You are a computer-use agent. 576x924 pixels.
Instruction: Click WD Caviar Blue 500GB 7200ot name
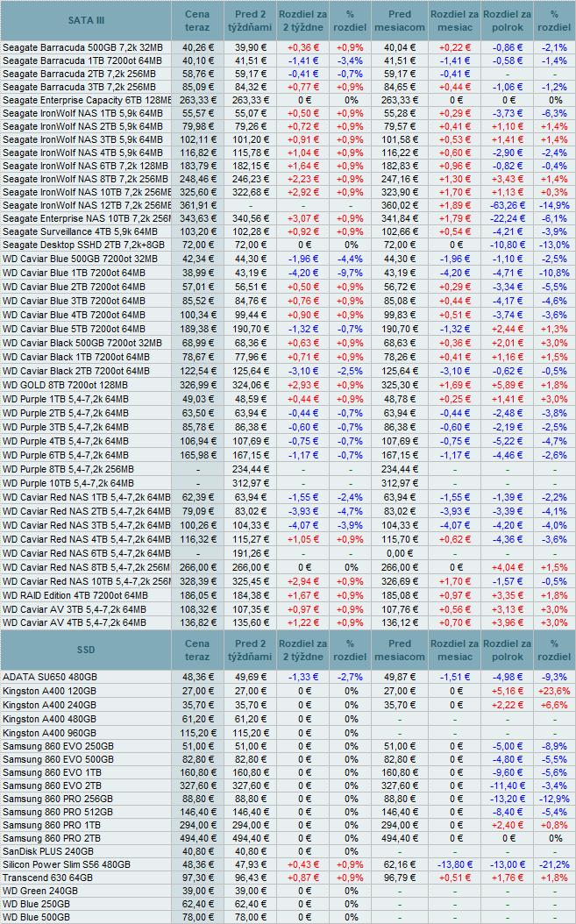click(x=80, y=259)
